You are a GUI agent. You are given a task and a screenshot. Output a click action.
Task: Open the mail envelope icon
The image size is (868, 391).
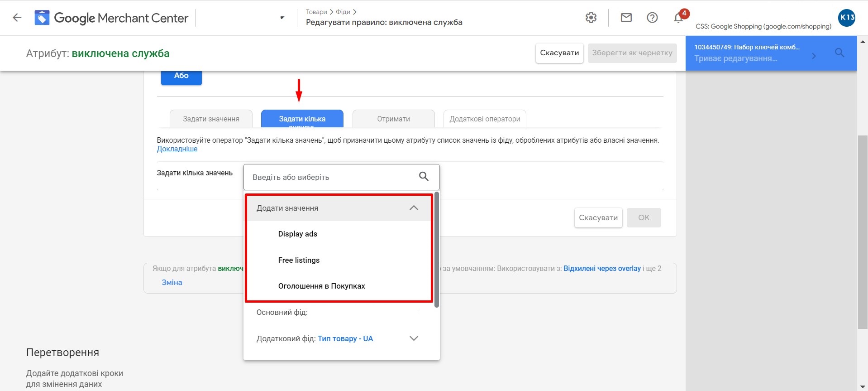[626, 18]
